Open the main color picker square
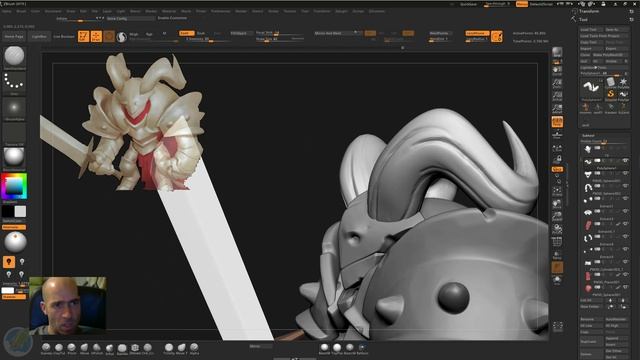 point(14,186)
